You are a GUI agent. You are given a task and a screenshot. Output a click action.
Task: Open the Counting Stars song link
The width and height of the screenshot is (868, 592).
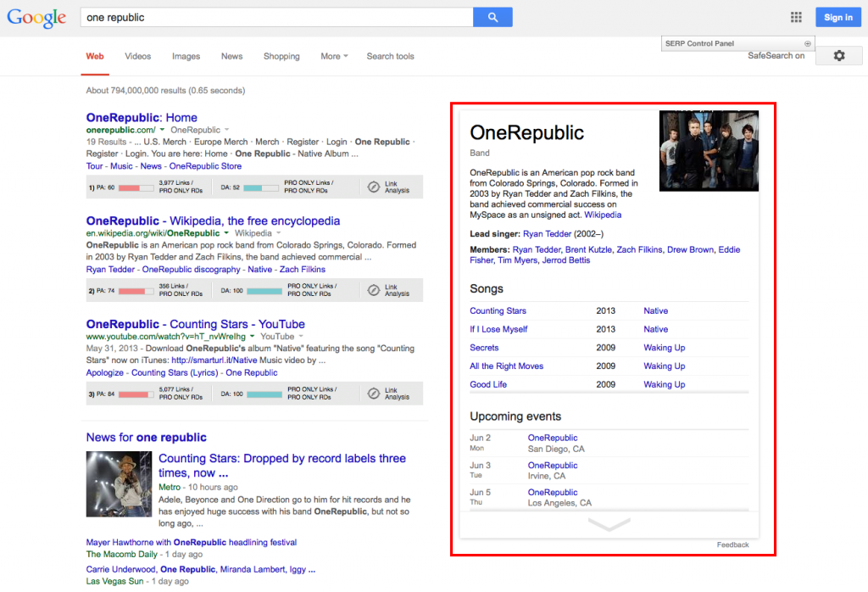pos(498,310)
